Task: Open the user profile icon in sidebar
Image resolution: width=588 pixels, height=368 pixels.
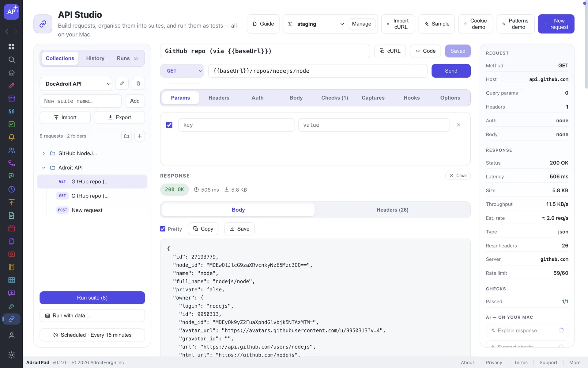Action: coord(11,335)
